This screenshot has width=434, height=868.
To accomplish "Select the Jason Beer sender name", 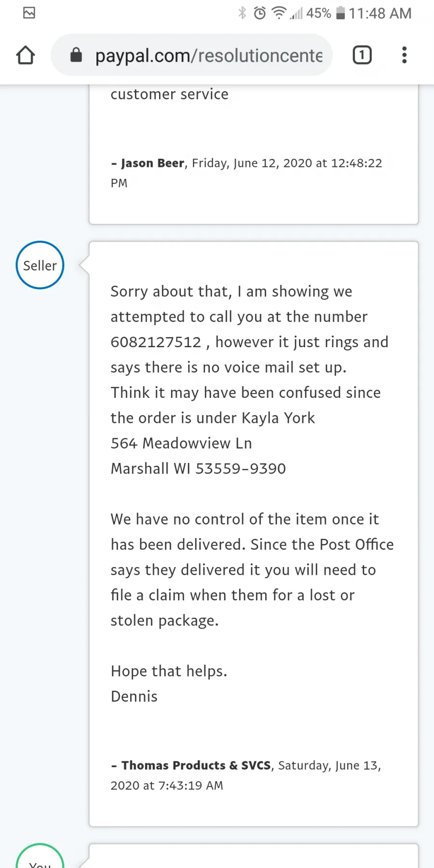I will (x=152, y=163).
